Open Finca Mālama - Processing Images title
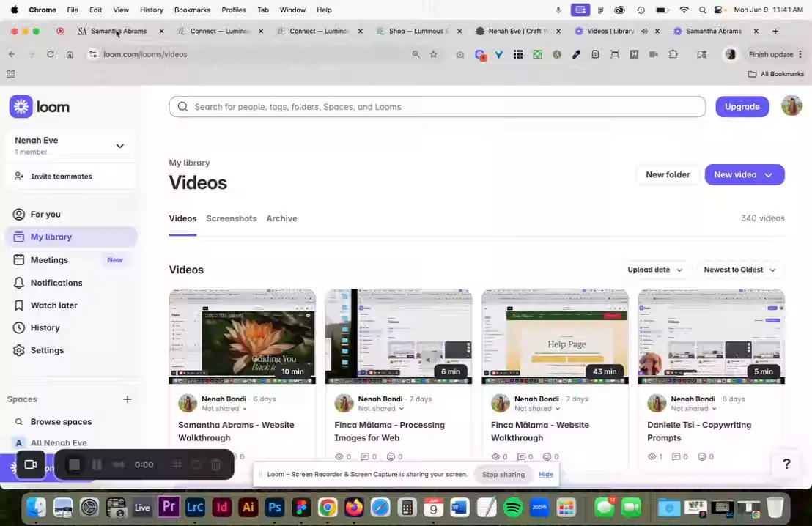 coord(389,431)
